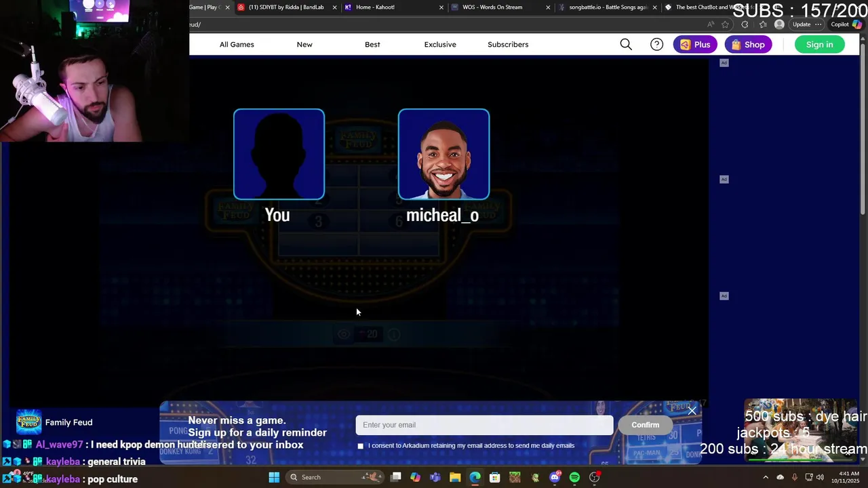Open Microsoft Teams from the taskbar

pos(435,477)
